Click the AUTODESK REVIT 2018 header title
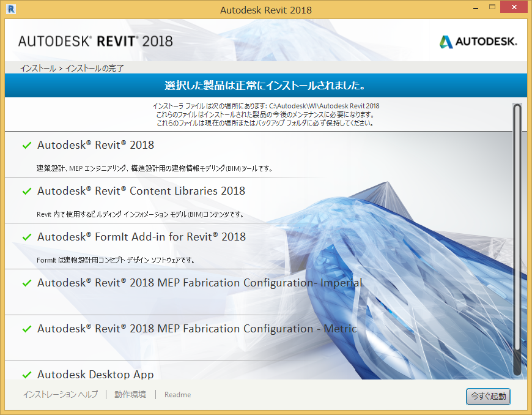Viewport: 532px width, 415px height. pyautogui.click(x=95, y=42)
